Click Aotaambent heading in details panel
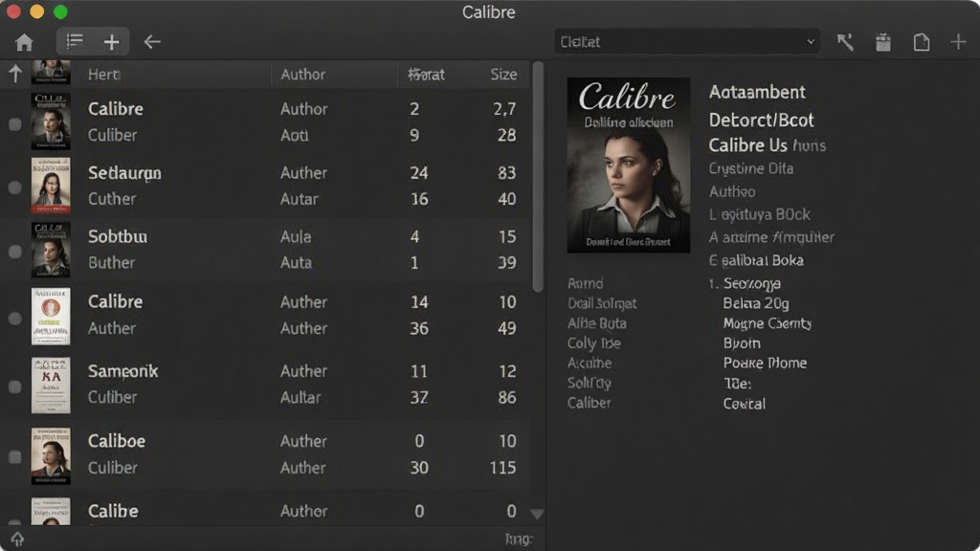The image size is (980, 551). click(x=757, y=93)
